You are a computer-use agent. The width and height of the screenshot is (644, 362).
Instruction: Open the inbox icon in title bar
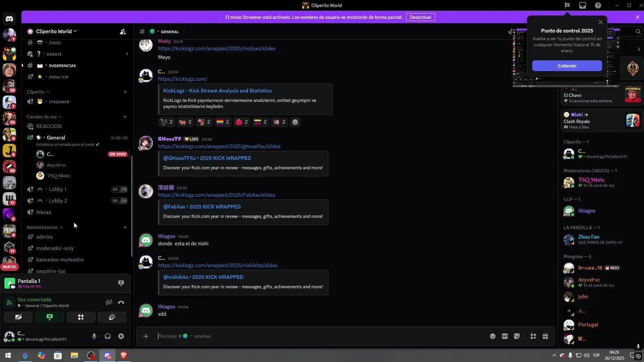tap(582, 6)
